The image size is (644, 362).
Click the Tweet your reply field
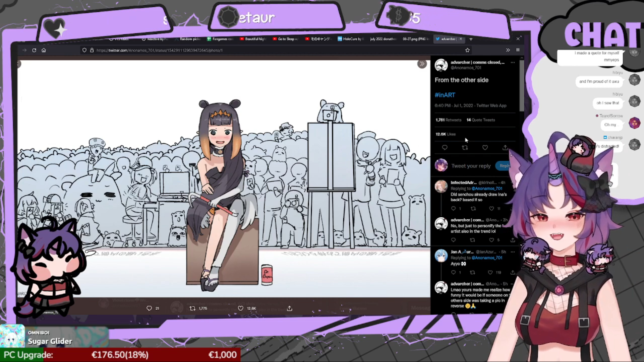click(x=471, y=166)
